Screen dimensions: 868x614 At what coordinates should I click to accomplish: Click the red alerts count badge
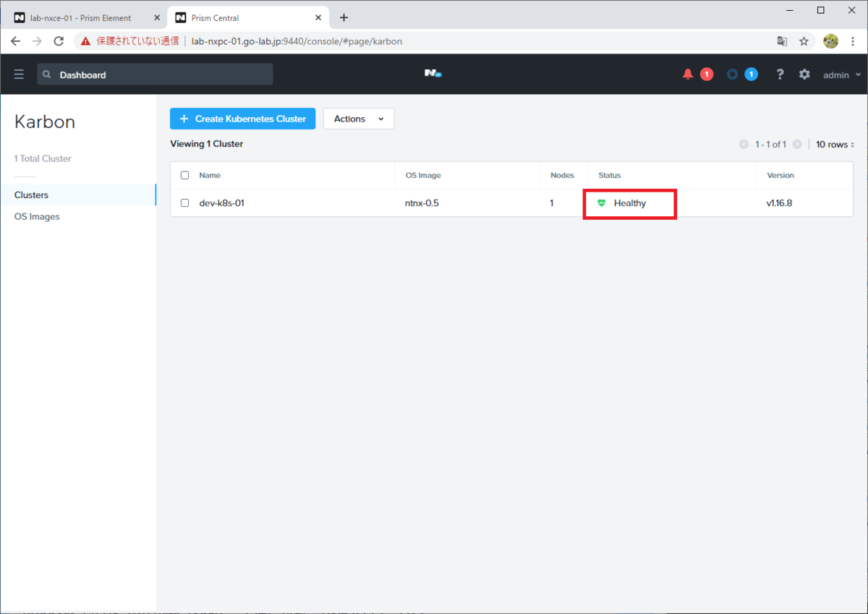coord(707,74)
